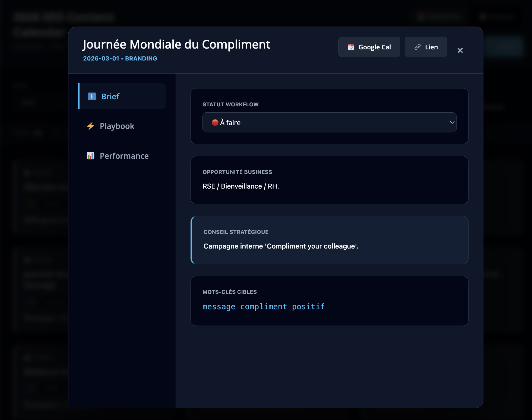Click the chain link icon in Lien button
532x420 pixels.
pos(417,47)
